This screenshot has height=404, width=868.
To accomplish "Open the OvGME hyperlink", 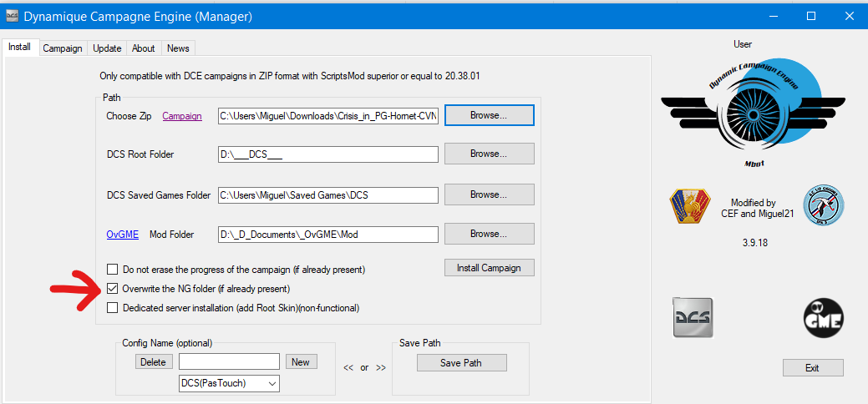I will pos(122,235).
